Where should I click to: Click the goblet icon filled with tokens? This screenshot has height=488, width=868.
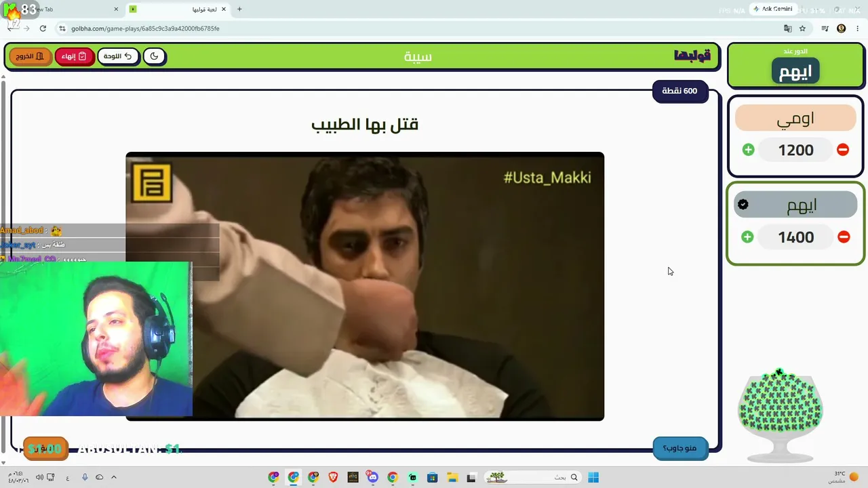point(780,415)
